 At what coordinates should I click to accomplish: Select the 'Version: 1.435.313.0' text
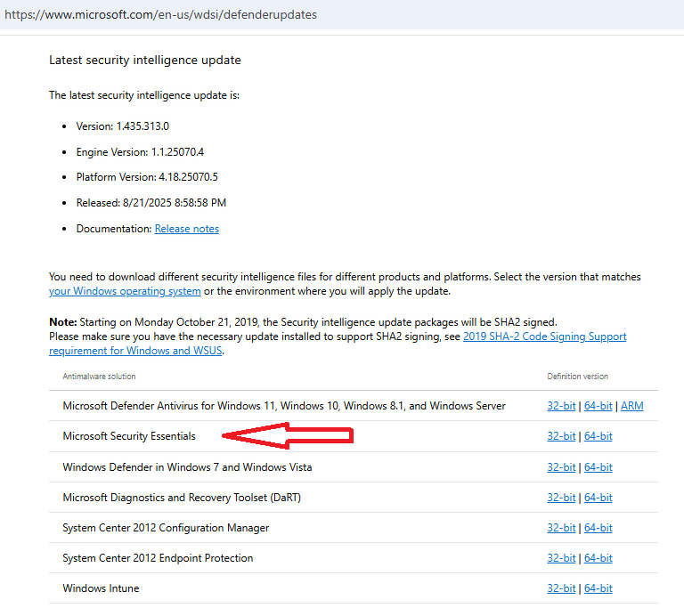[x=123, y=126]
